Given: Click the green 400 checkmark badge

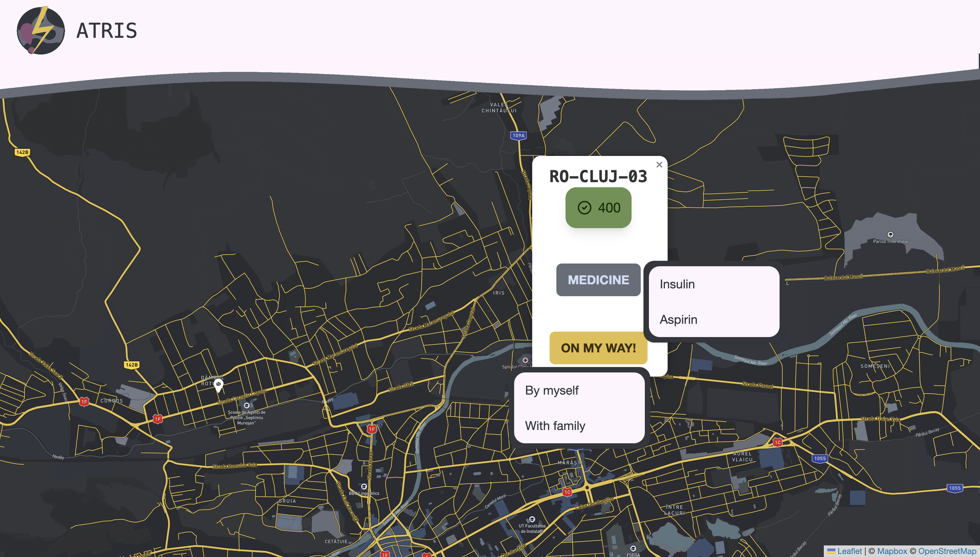Looking at the screenshot, I should tap(598, 208).
